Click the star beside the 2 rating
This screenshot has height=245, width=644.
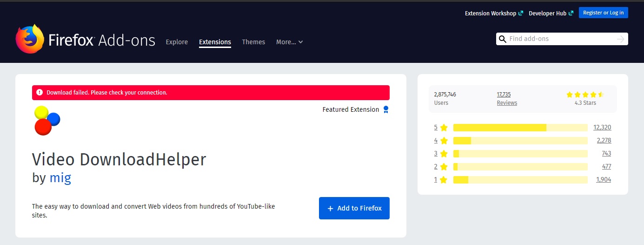[x=444, y=167]
